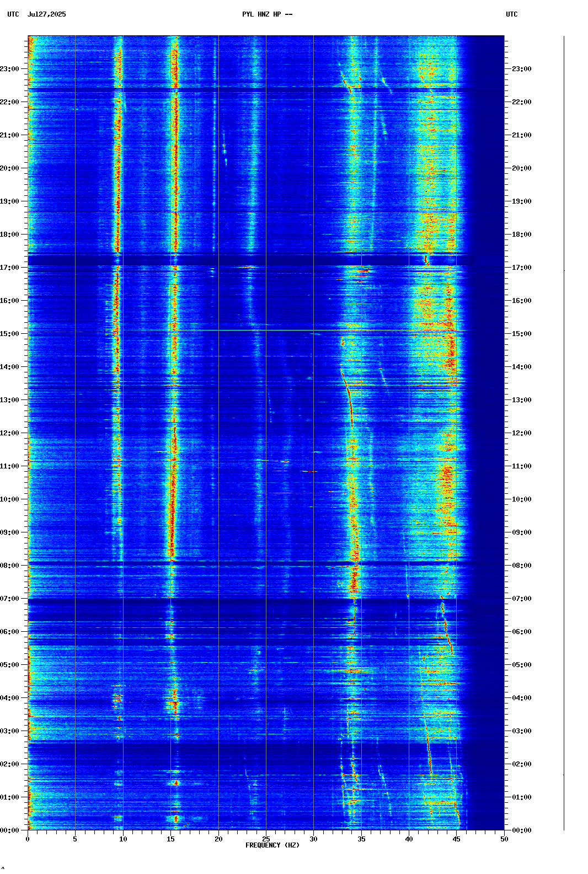Select 16:00 on the left time axis
The image size is (588, 874).
tap(9, 301)
